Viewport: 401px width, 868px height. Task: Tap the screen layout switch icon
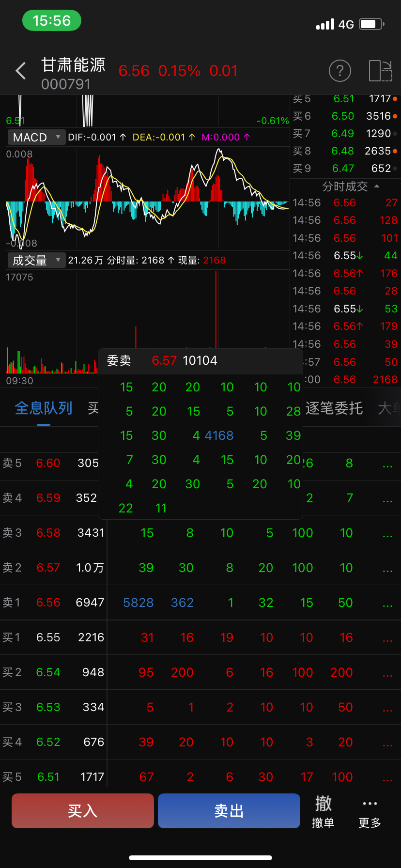pos(381,71)
